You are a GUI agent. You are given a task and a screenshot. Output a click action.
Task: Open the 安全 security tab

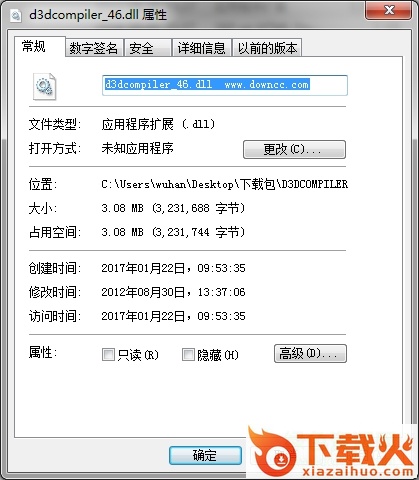[148, 48]
